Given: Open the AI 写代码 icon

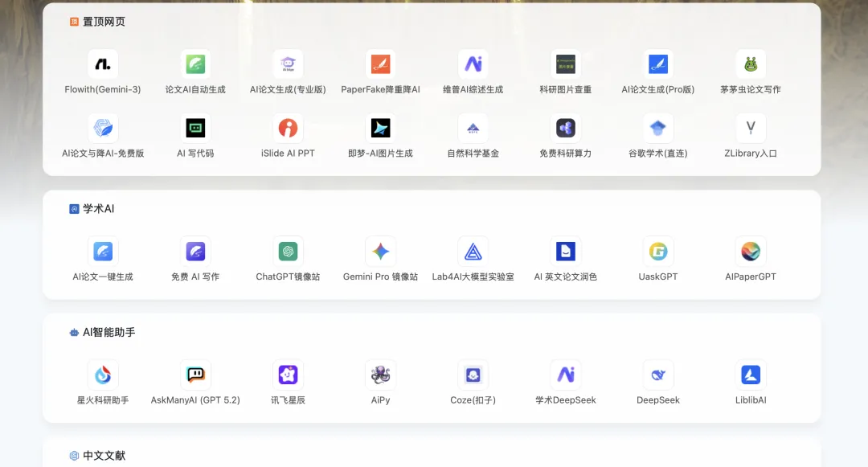Looking at the screenshot, I should coord(195,129).
